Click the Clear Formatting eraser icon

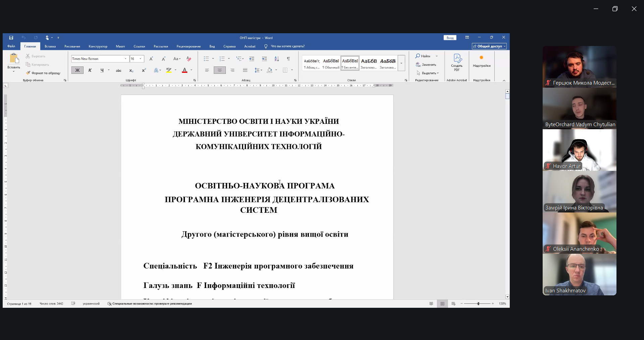click(x=189, y=59)
